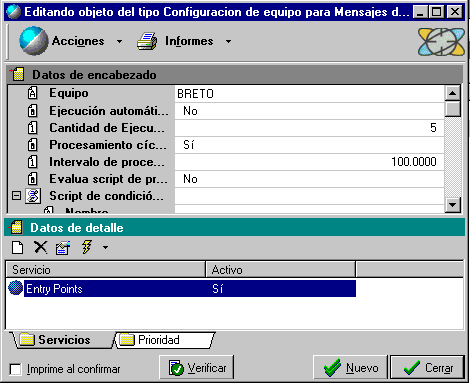This screenshot has height=383, width=470.
Task: Open the Informes menu
Action: click(189, 41)
